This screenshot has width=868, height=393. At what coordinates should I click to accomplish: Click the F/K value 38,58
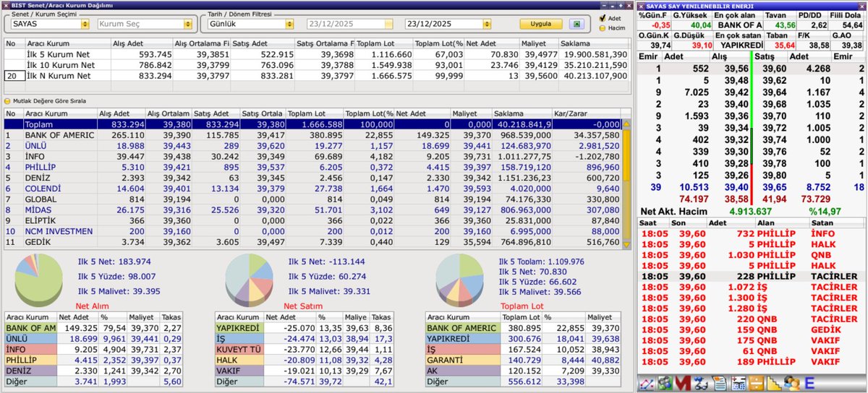(819, 44)
